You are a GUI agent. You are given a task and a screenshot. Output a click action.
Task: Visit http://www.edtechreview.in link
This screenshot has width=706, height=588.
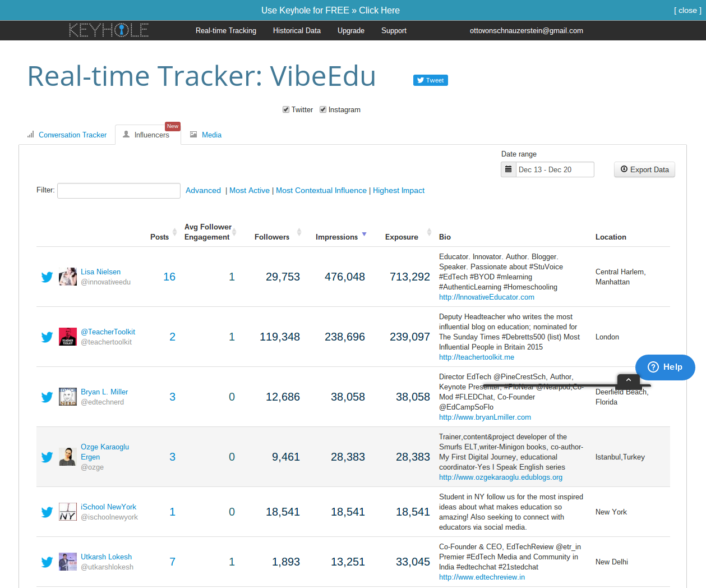[482, 577]
